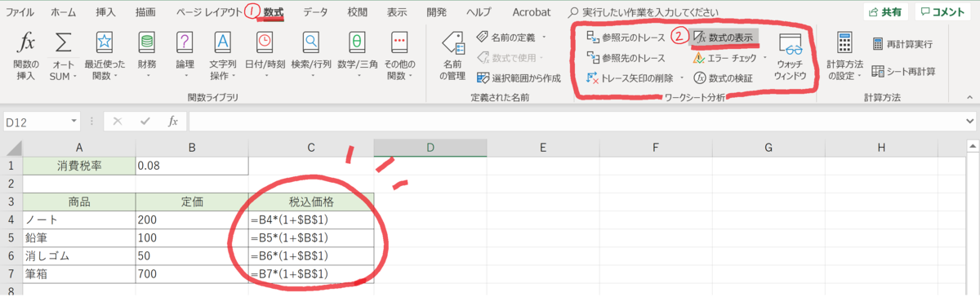
Task: Toggle 数式の表示 (Show Formulas)
Action: (x=723, y=37)
